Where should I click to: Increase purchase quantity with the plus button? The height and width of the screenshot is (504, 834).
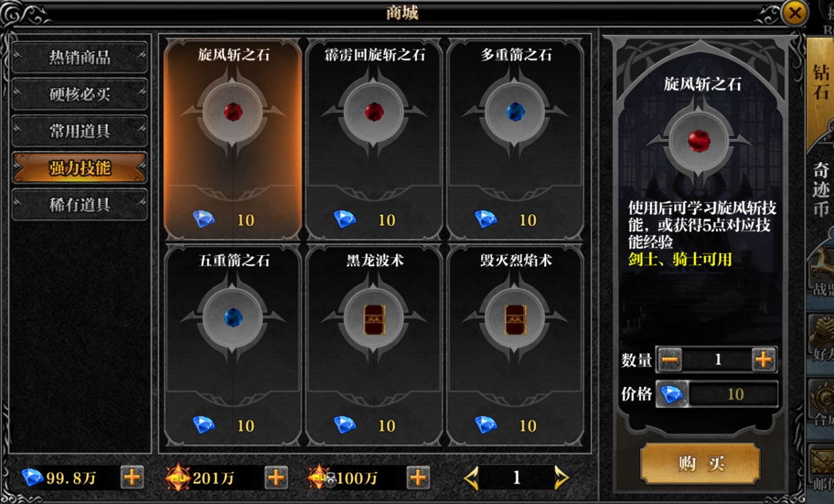pyautogui.click(x=763, y=359)
